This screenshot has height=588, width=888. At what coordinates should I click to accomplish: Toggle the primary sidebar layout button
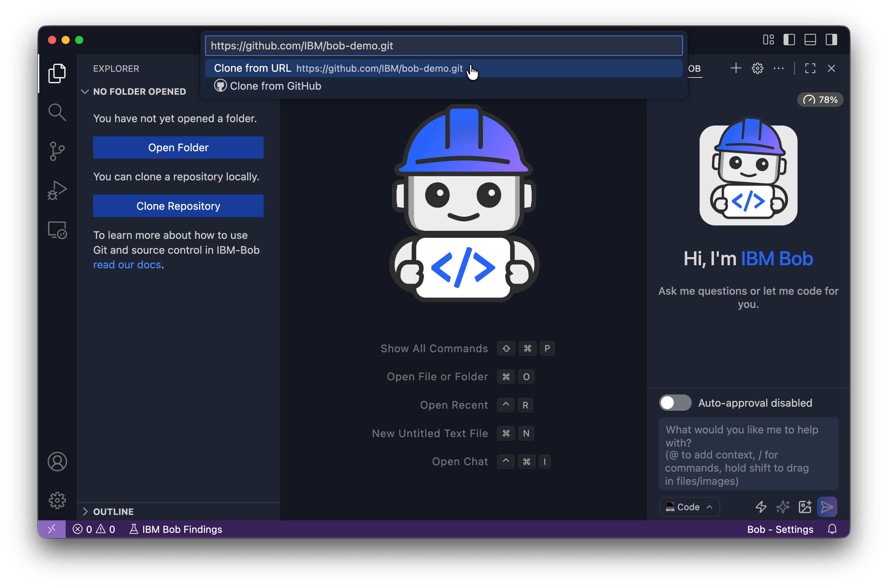[789, 40]
